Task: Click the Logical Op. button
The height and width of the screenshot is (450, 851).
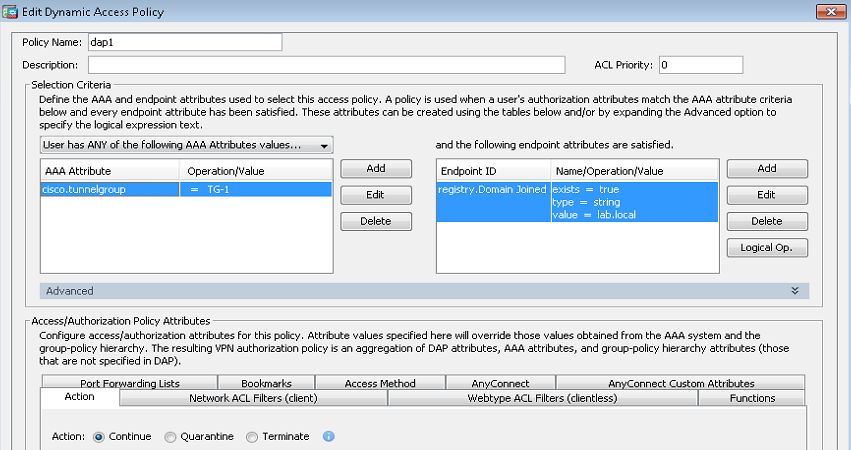Action: [x=766, y=247]
